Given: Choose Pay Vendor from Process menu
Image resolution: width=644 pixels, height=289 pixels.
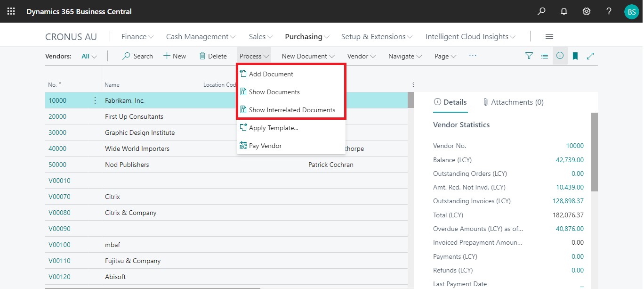Looking at the screenshot, I should [x=265, y=146].
